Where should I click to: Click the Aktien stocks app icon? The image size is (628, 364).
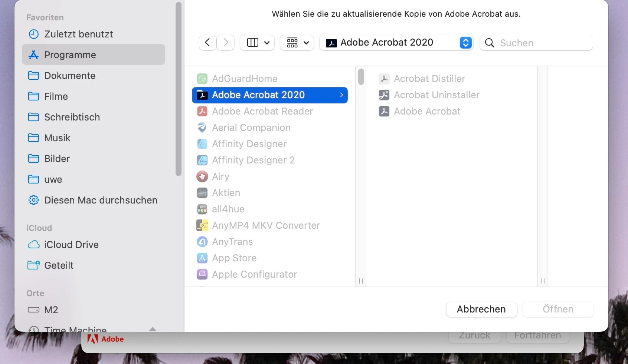point(202,193)
